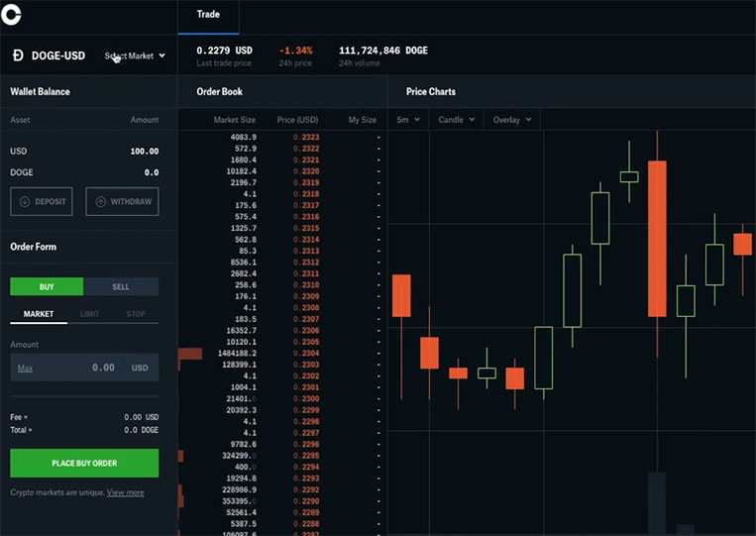The width and height of the screenshot is (756, 536).
Task: Click the WITHDRAW button
Action: 122,201
